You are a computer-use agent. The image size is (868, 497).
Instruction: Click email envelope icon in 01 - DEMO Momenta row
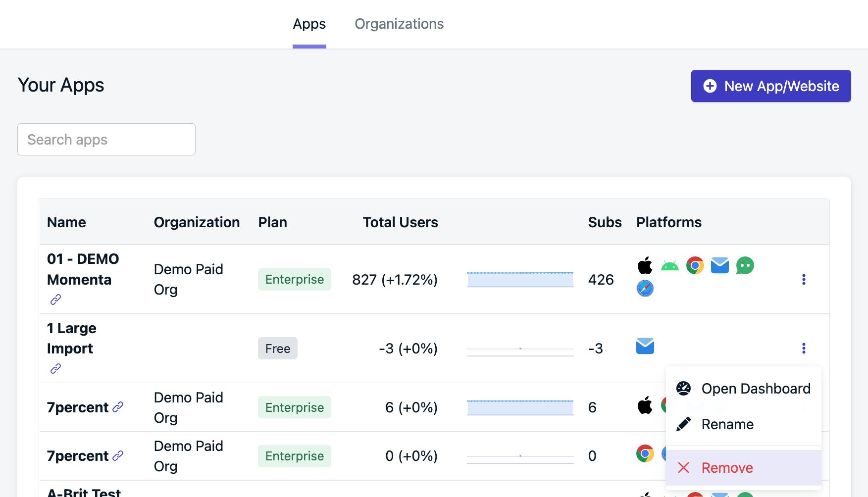(x=720, y=266)
